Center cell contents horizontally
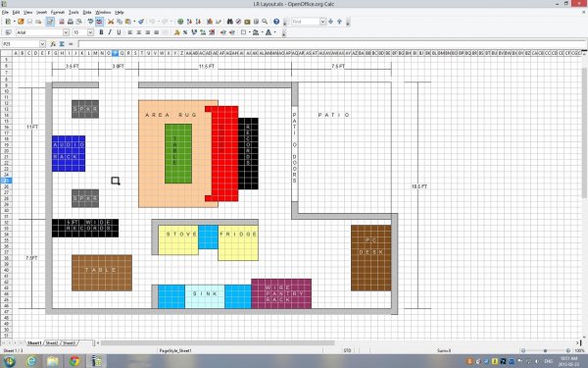The width and height of the screenshot is (588, 368). (x=139, y=32)
